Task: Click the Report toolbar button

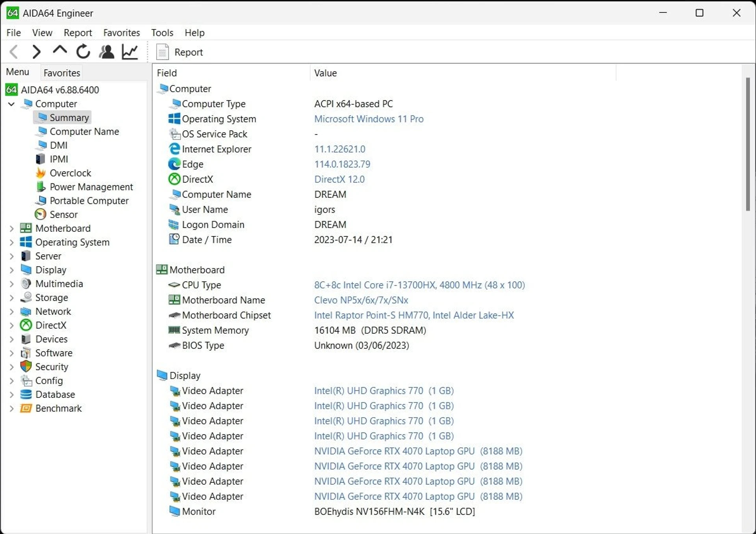Action: pyautogui.click(x=180, y=52)
